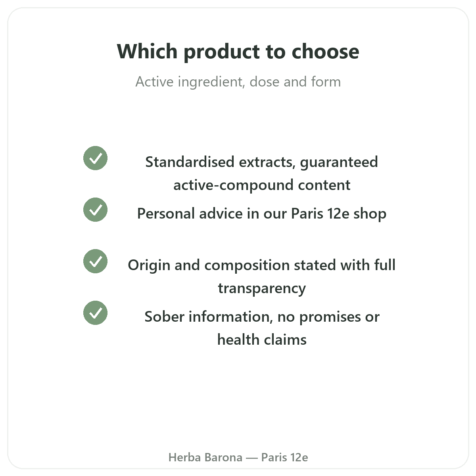Click 'Sober information, no promises or' line
Viewport: 476px width, 476px height.
click(262, 317)
